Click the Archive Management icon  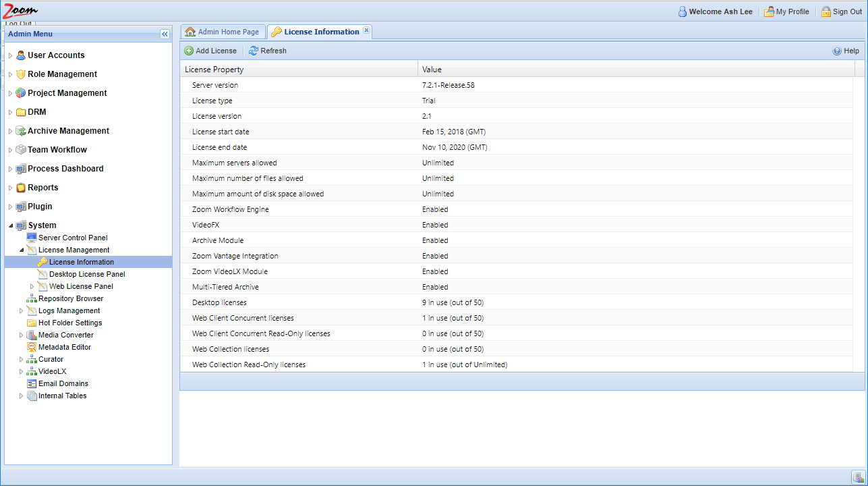pos(21,131)
